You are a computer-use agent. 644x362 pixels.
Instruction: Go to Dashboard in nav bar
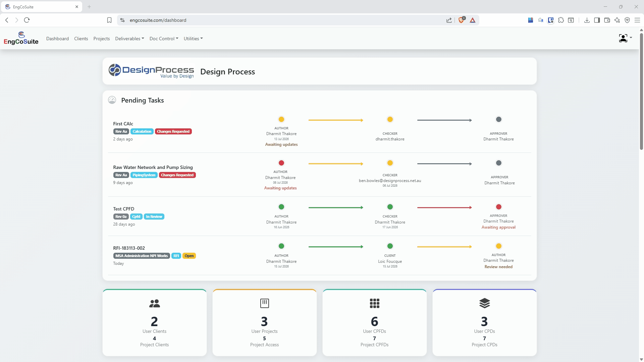pyautogui.click(x=57, y=39)
